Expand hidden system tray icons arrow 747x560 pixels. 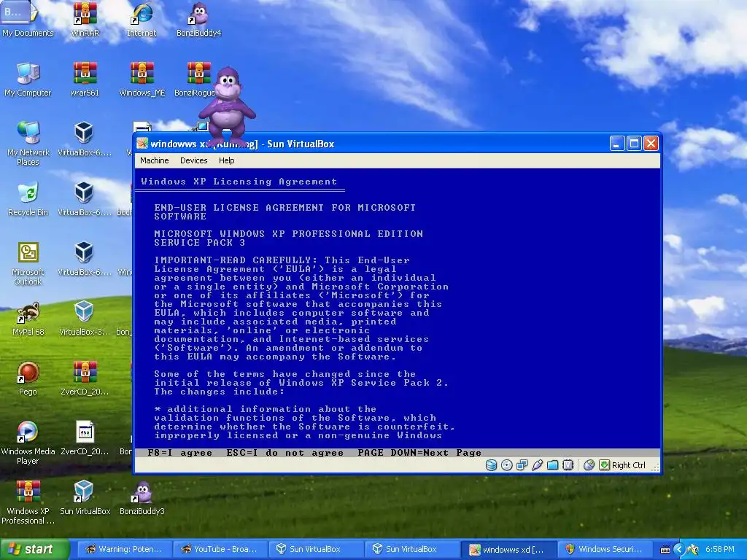click(x=679, y=550)
